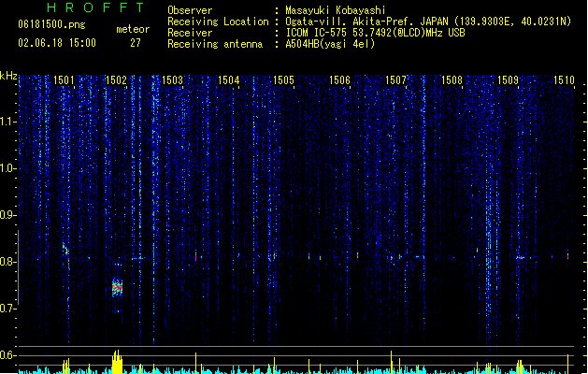The image size is (588, 374).
Task: Click the 1505 time marker
Action: click(x=283, y=80)
